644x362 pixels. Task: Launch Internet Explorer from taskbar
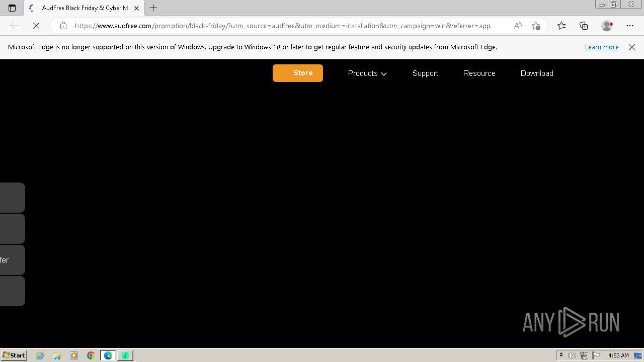tap(40, 355)
